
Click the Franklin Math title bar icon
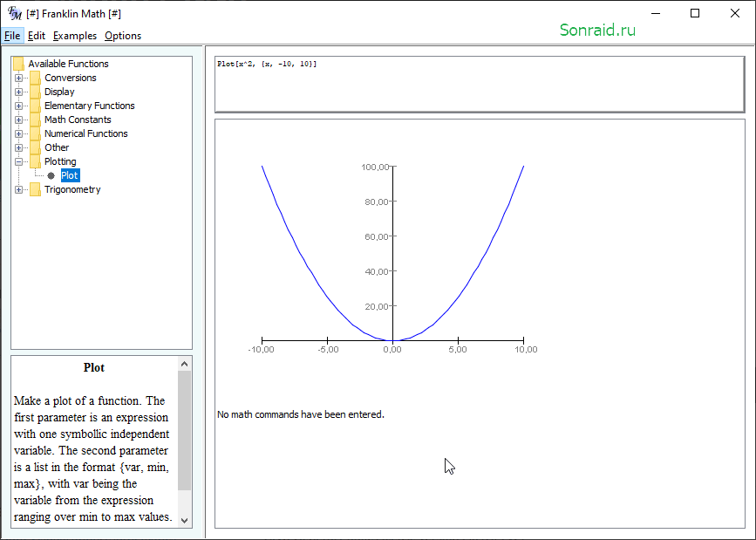15,13
